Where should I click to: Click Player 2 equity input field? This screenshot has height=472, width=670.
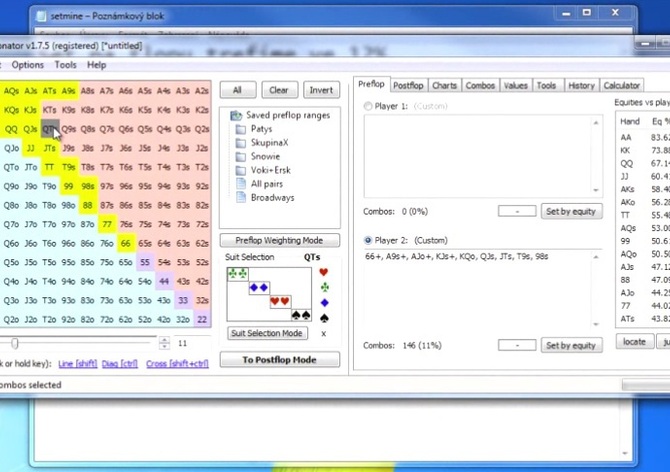(x=517, y=345)
